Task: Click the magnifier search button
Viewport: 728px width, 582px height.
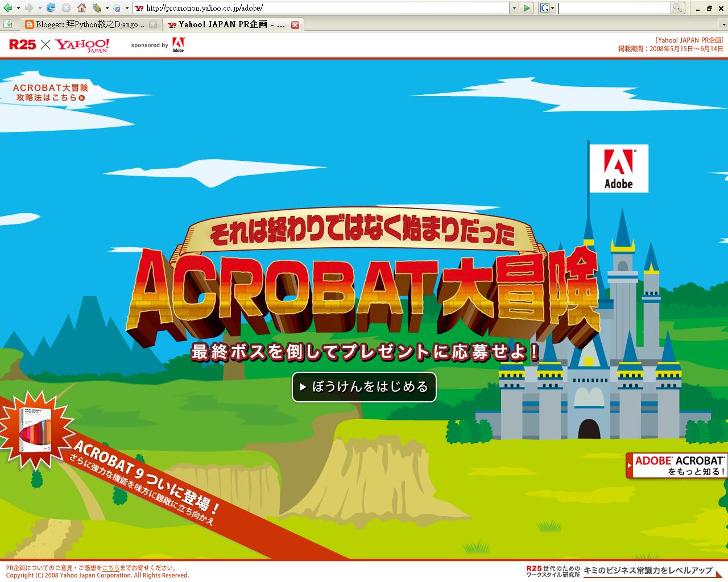Action: click(x=677, y=8)
